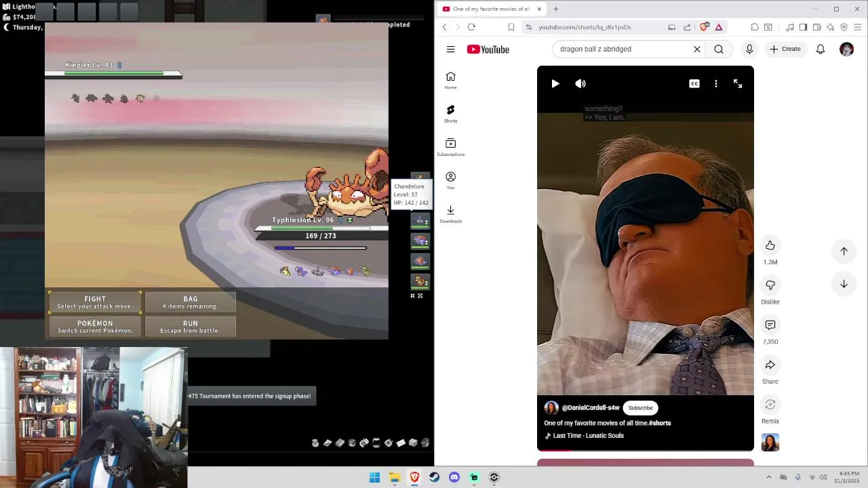Open Brave Shields lion icon
This screenshot has height=488, width=868.
pos(704,27)
